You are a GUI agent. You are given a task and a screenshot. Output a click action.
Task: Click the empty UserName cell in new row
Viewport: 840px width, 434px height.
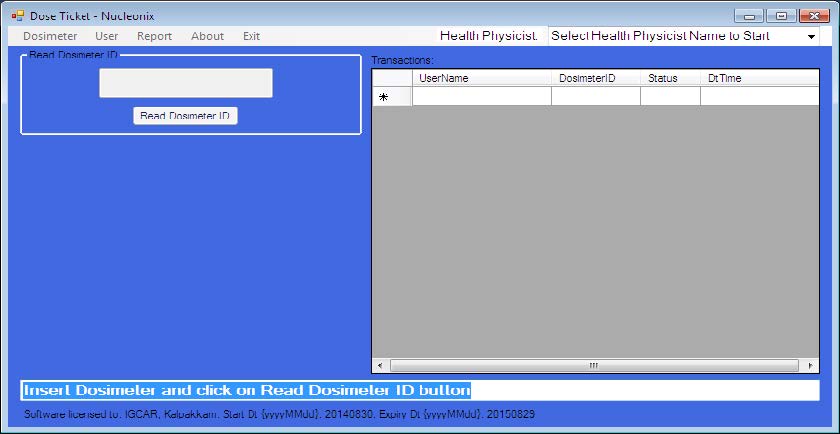click(x=481, y=97)
